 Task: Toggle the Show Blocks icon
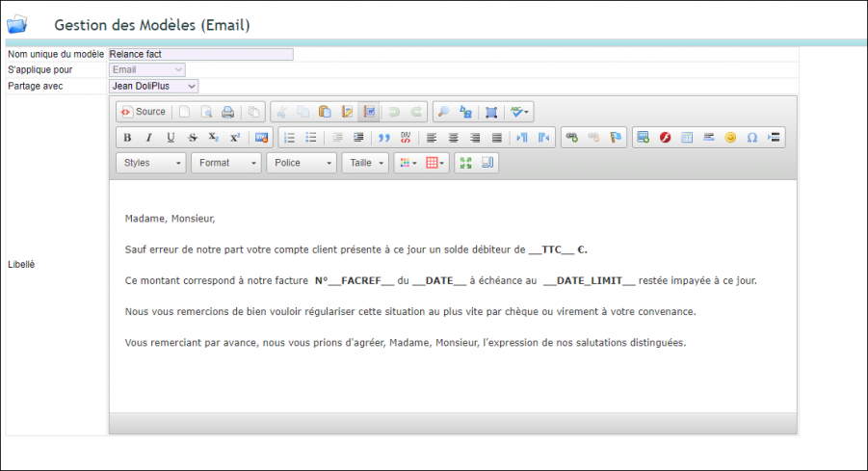pos(487,163)
